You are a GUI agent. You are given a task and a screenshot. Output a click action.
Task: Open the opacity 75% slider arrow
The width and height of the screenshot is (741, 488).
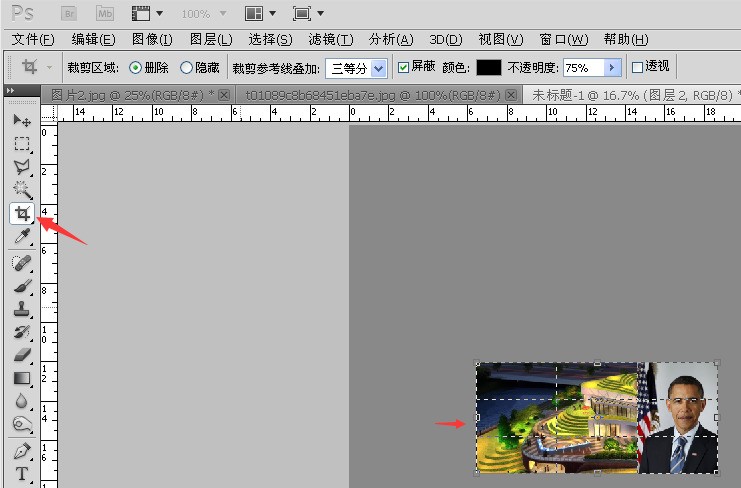click(612, 68)
